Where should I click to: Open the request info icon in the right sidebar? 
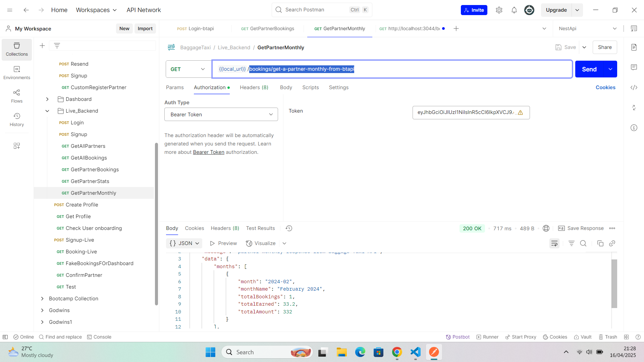pyautogui.click(x=634, y=128)
